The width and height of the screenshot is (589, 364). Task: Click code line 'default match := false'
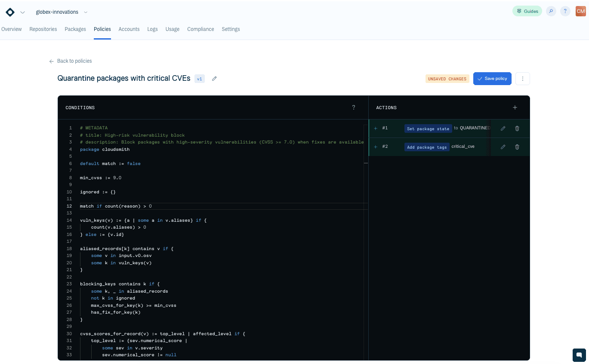(110, 164)
